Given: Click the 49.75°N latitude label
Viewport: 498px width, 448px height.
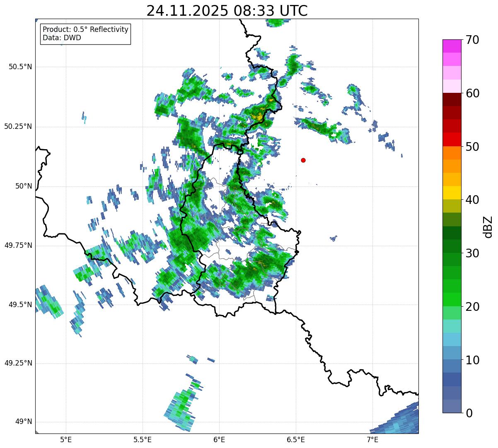Looking at the screenshot, I should [x=18, y=245].
